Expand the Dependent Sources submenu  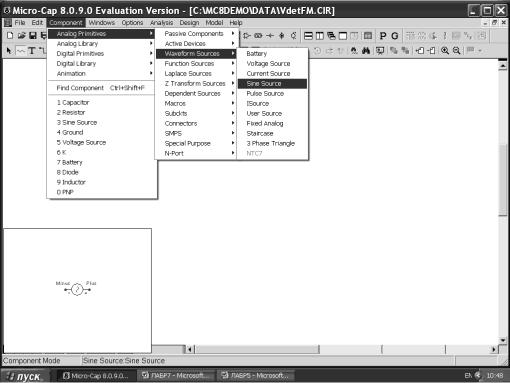pyautogui.click(x=196, y=94)
